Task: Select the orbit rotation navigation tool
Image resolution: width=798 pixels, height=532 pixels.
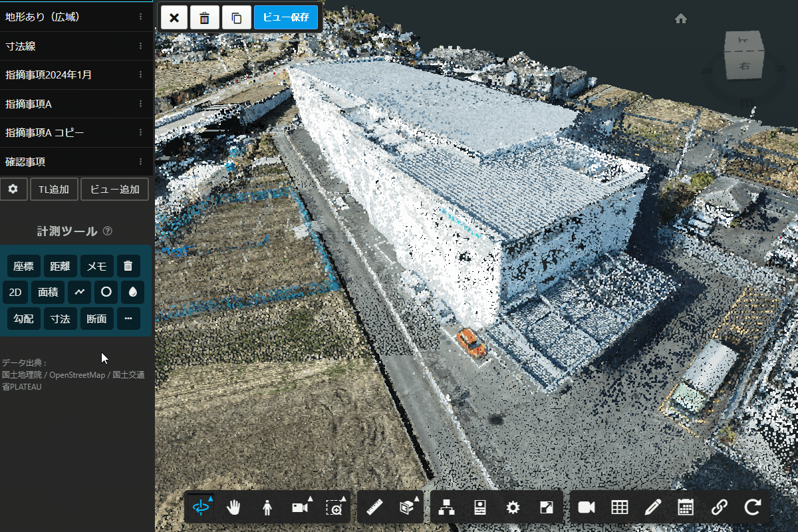Action: [x=201, y=507]
